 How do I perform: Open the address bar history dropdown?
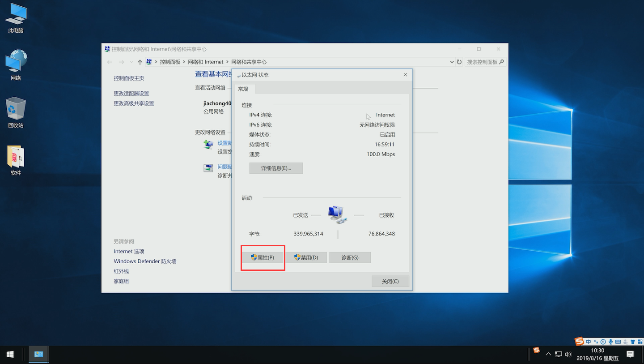(x=451, y=62)
